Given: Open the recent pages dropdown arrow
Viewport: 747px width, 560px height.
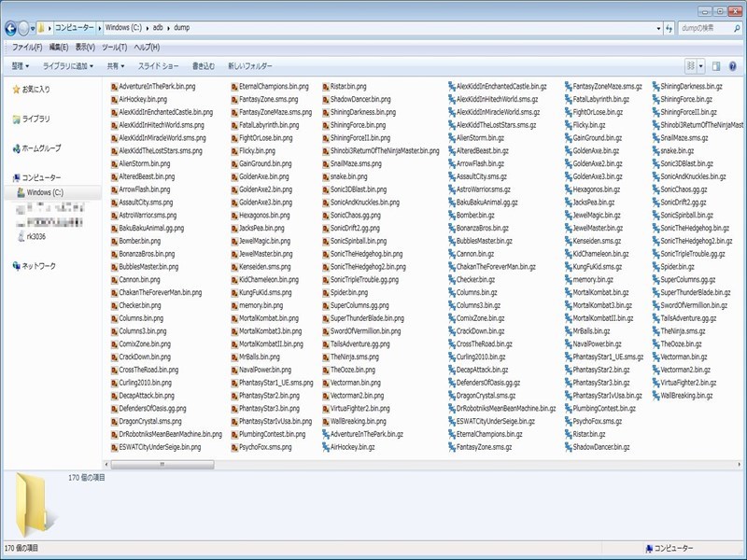Looking at the screenshot, I should (x=33, y=29).
